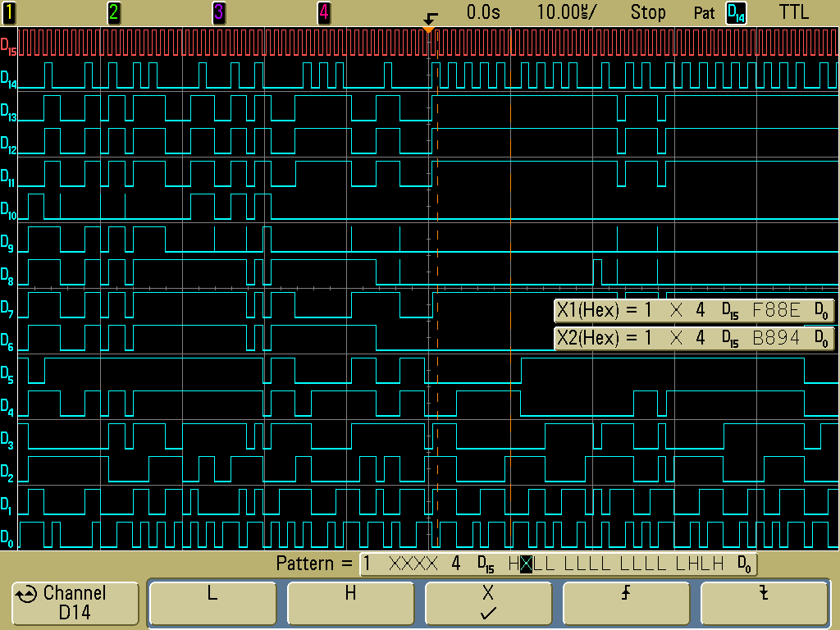The image size is (840, 630).
Task: Click the orange trigger position marker
Action: (427, 29)
